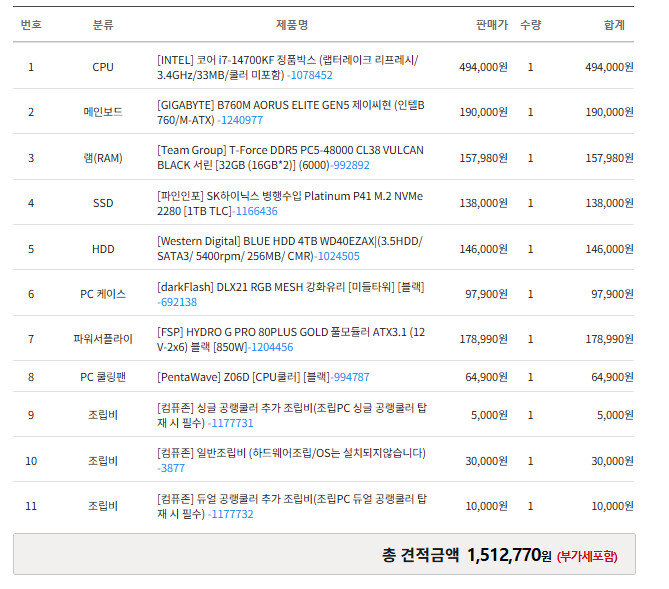
Task: Click the 97,900원 sale price cell
Action: [486, 294]
